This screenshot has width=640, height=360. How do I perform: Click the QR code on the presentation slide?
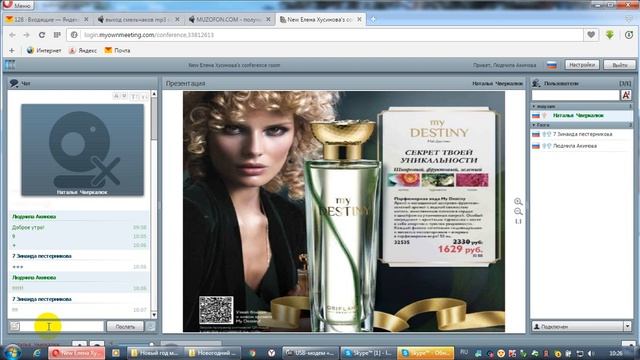tap(216, 310)
